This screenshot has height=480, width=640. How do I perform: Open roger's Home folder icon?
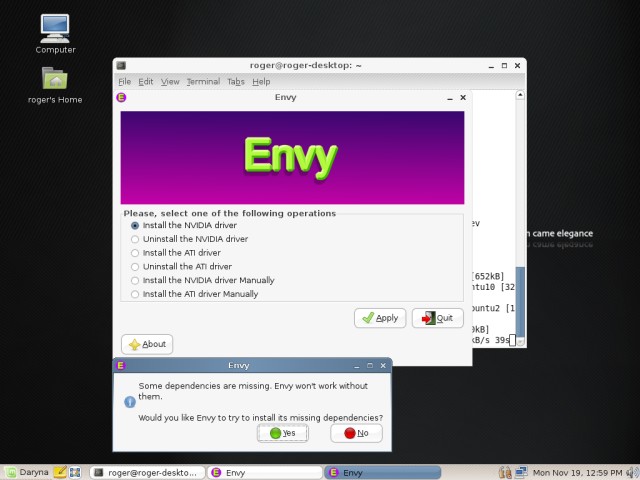55,85
